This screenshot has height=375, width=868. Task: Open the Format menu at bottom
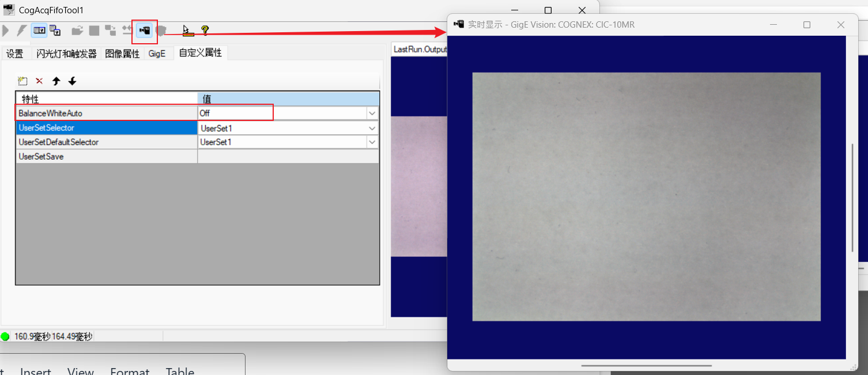130,372
